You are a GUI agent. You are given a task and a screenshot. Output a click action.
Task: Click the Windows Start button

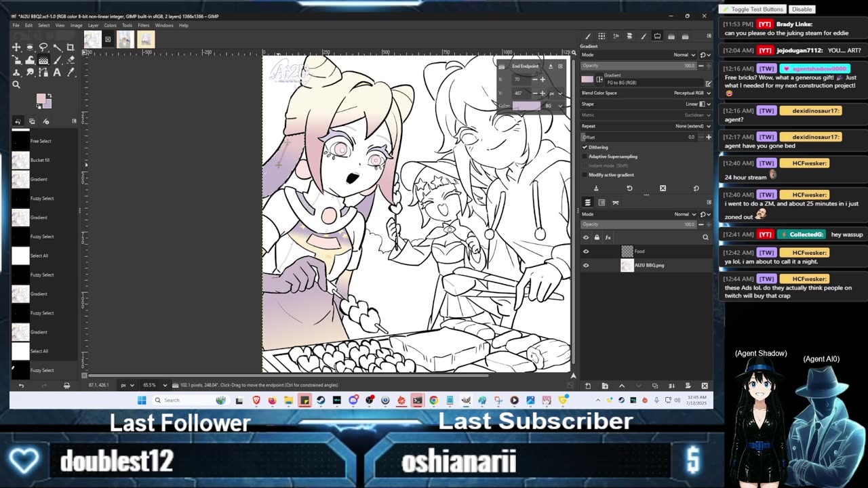[x=142, y=401]
